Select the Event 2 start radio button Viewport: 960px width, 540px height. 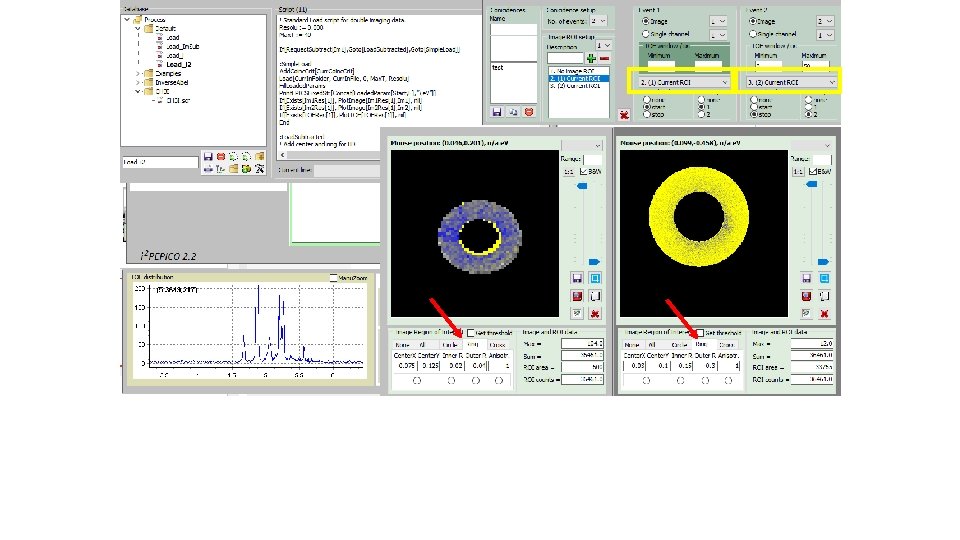pyautogui.click(x=754, y=107)
